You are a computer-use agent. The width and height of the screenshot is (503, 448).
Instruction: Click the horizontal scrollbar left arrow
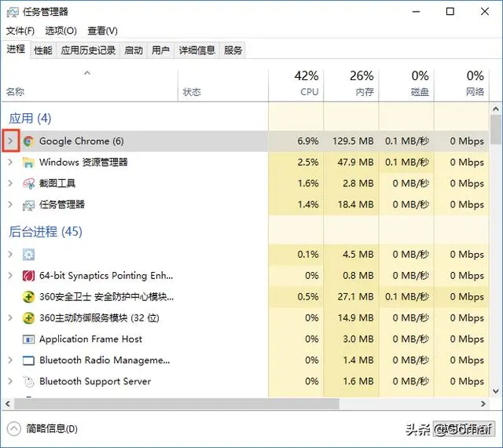(x=8, y=404)
